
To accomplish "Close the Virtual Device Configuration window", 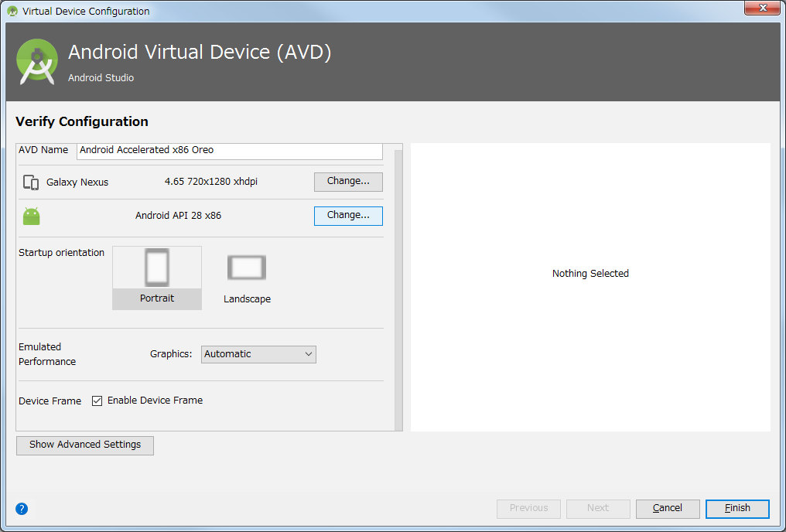I will (763, 8).
